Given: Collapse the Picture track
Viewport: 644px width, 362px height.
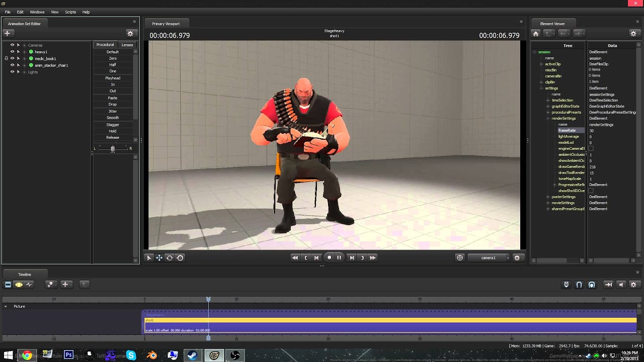Looking at the screenshot, I should tap(6, 306).
